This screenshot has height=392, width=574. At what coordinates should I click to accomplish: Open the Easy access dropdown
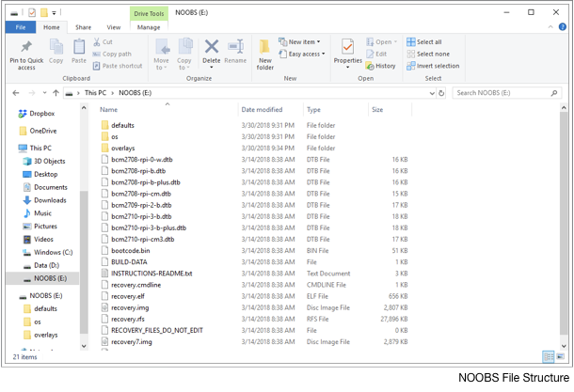[324, 54]
